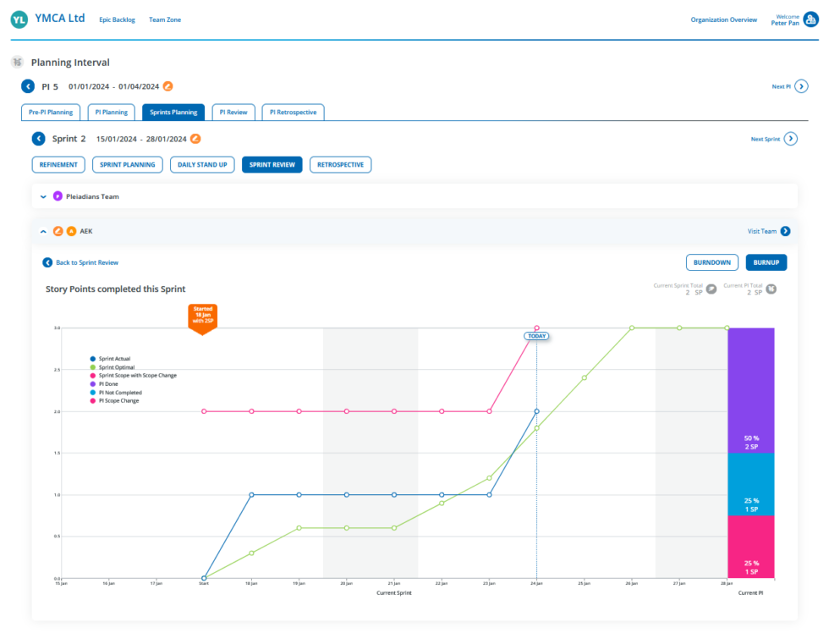Screen dimensions: 829x644
Task: Click the Next PI arrow icon
Action: [x=801, y=85]
